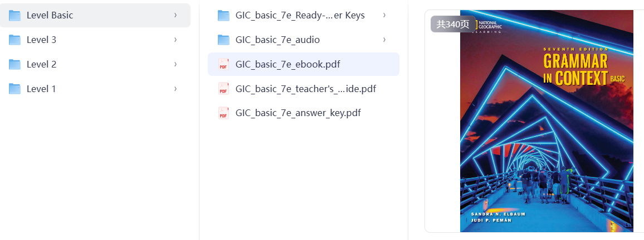Click the answer key PDF file icon
Image resolution: width=644 pixels, height=240 pixels.
[x=223, y=113]
